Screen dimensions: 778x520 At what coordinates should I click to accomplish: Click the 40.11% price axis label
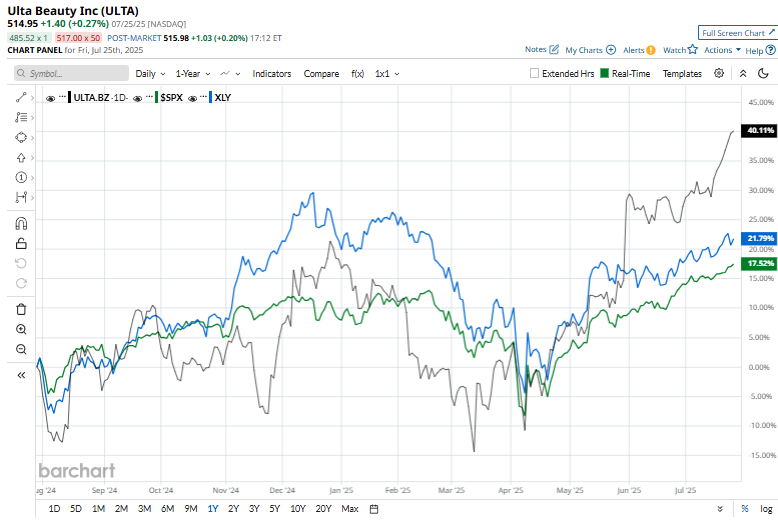coord(759,130)
